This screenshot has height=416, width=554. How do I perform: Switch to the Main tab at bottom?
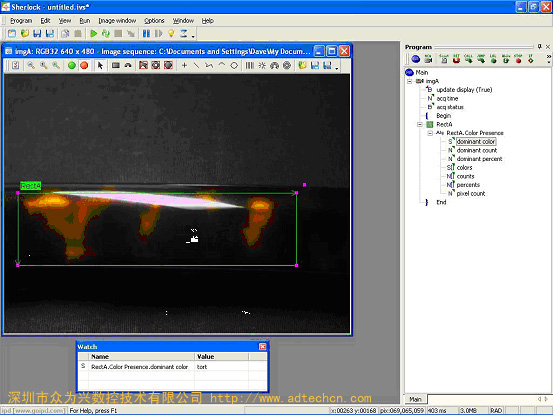click(415, 399)
